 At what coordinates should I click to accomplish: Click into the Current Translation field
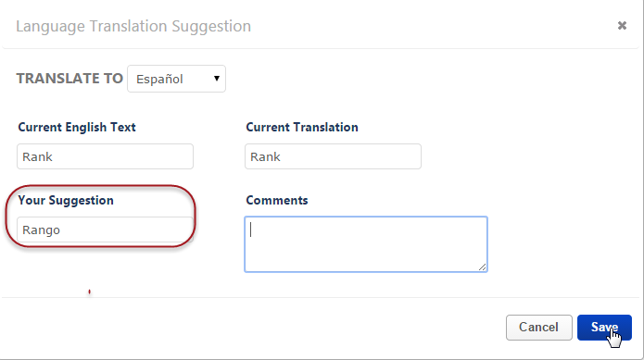(x=333, y=156)
